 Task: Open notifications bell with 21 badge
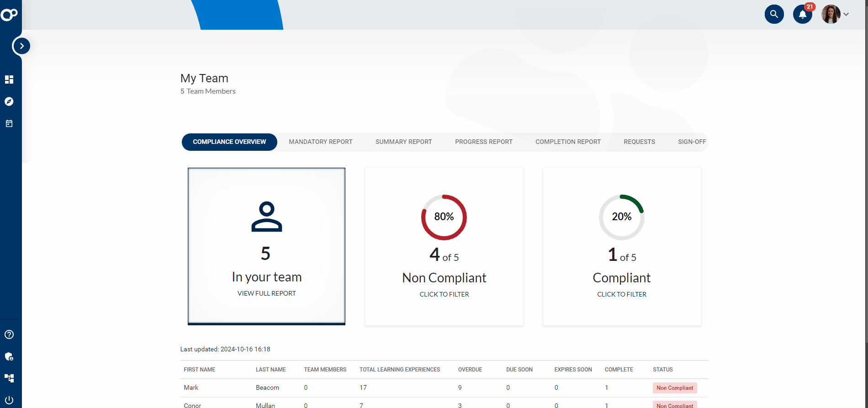click(x=802, y=15)
